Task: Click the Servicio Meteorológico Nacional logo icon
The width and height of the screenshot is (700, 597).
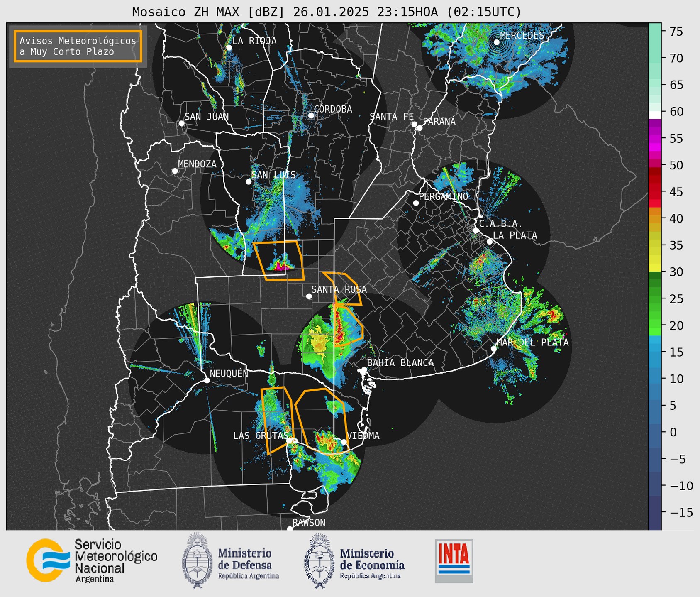Action: click(x=48, y=560)
